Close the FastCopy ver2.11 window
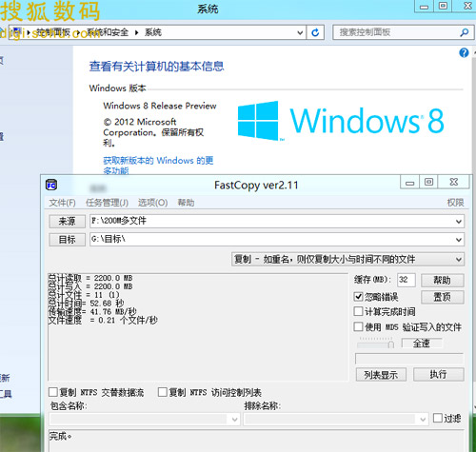Viewport: 476px width, 452px height. pyautogui.click(x=454, y=182)
